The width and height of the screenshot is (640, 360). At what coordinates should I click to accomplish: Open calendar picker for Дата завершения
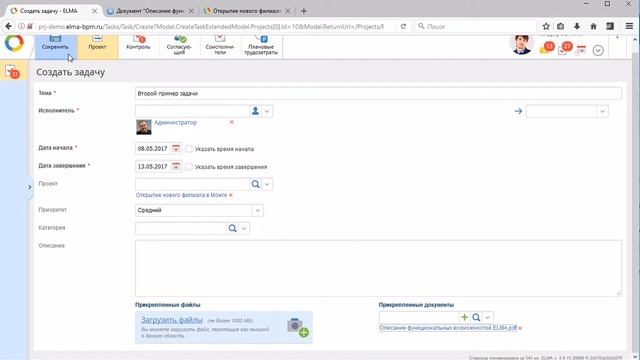(x=176, y=167)
